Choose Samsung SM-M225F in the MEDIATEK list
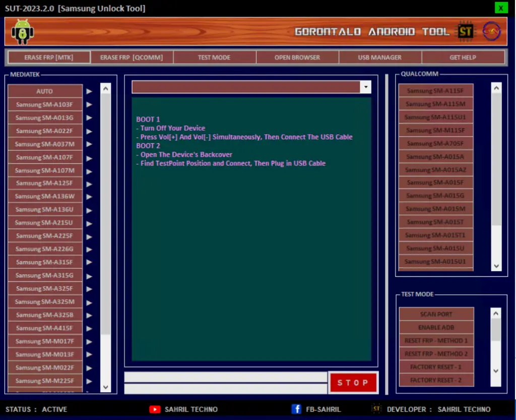The height and width of the screenshot is (420, 516). 45,381
